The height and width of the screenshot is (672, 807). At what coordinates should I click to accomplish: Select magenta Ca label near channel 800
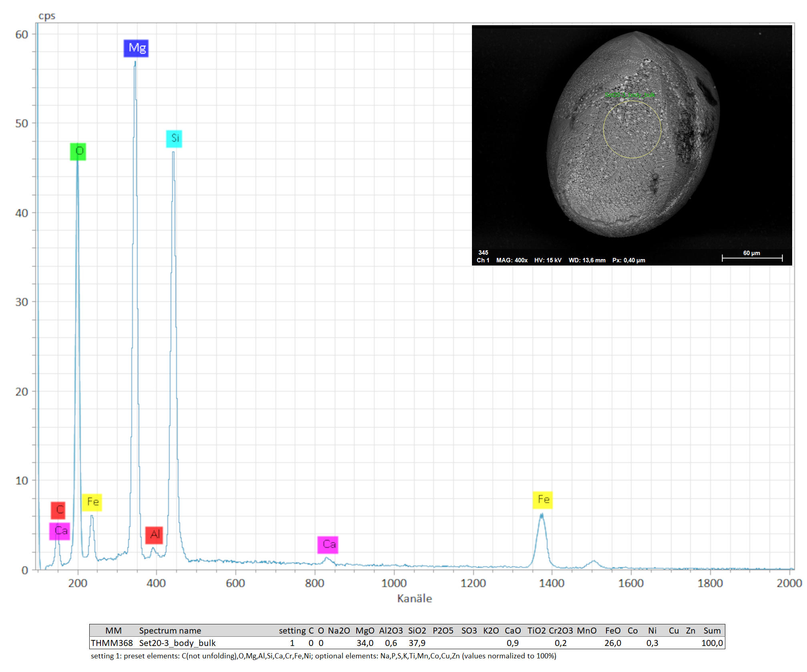(x=328, y=545)
